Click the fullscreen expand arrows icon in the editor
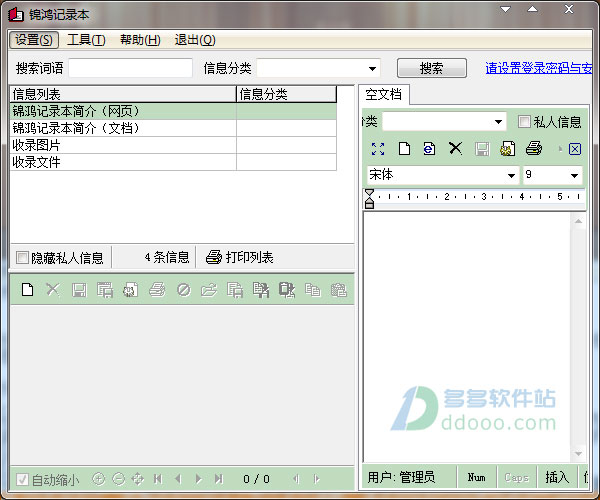This screenshot has width=600, height=500. [378, 149]
